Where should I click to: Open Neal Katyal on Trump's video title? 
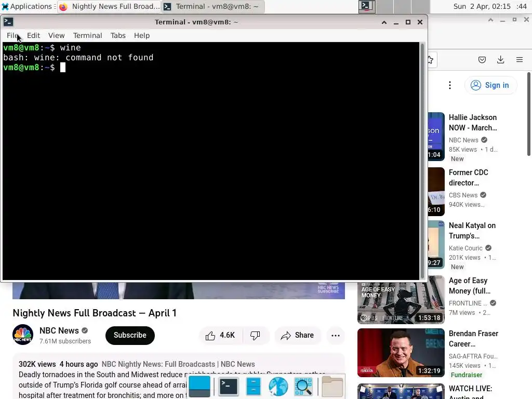(472, 231)
